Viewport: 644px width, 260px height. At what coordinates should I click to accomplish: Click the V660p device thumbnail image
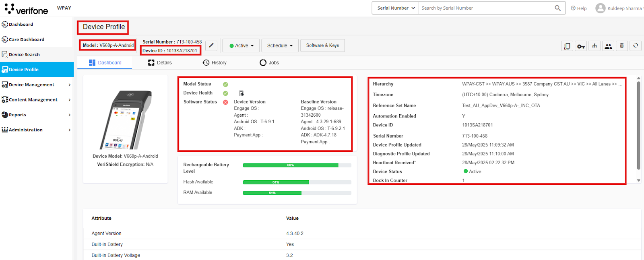click(x=126, y=120)
